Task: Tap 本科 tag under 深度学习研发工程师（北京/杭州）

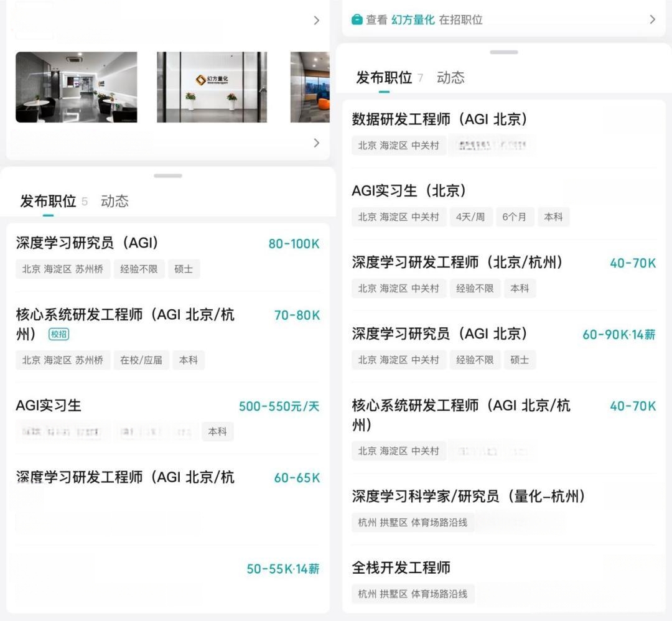Action: tap(520, 289)
